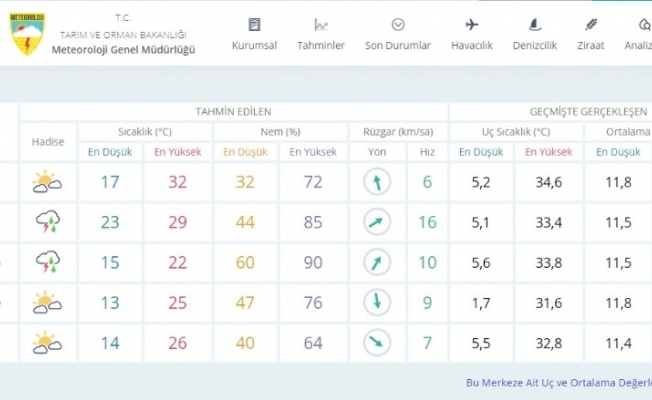Open the Analiz menu item
Image resolution: width=652 pixels, height=400 pixels.
click(x=639, y=35)
